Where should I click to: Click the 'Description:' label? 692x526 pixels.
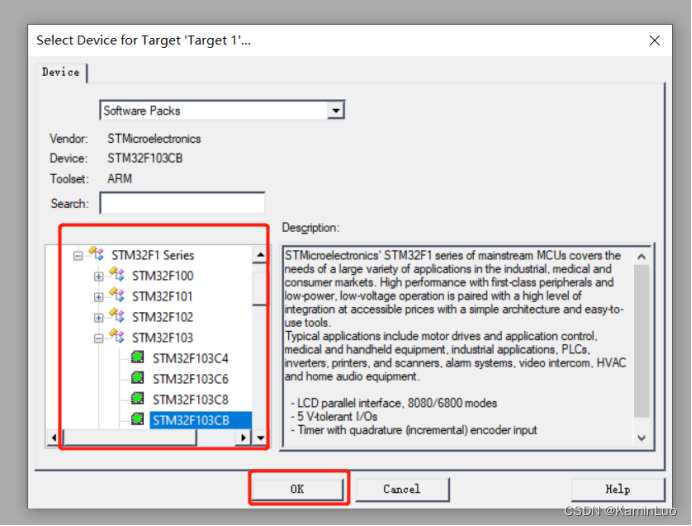(x=311, y=228)
